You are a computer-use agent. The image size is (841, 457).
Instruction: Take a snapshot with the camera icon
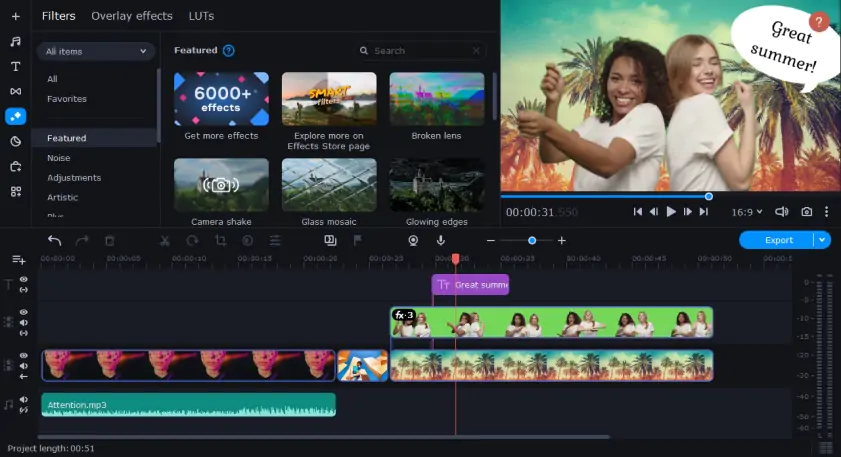(x=806, y=212)
